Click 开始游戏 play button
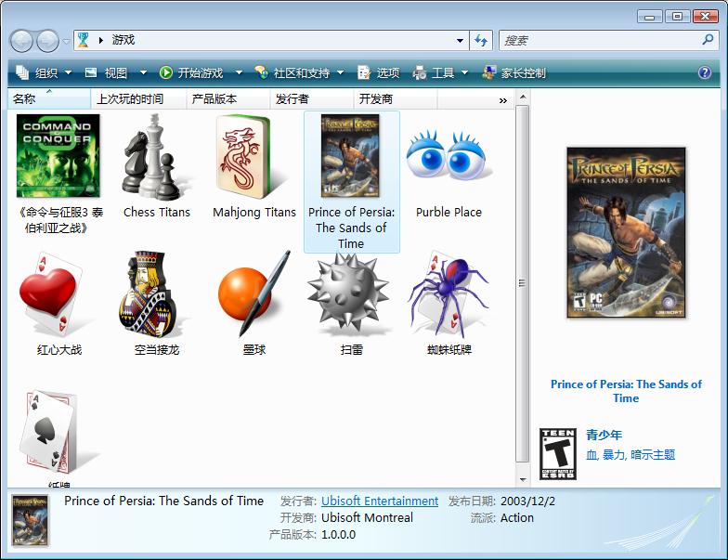Image resolution: width=728 pixels, height=560 pixels. click(x=191, y=72)
